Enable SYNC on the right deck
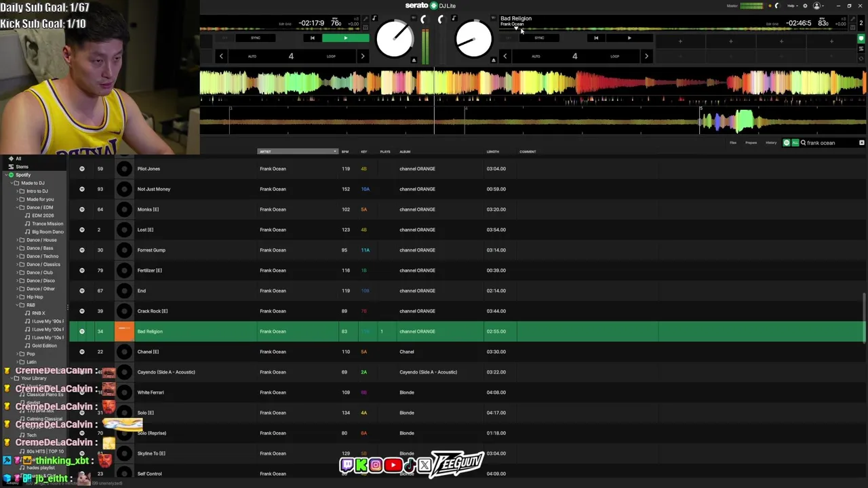 click(539, 38)
